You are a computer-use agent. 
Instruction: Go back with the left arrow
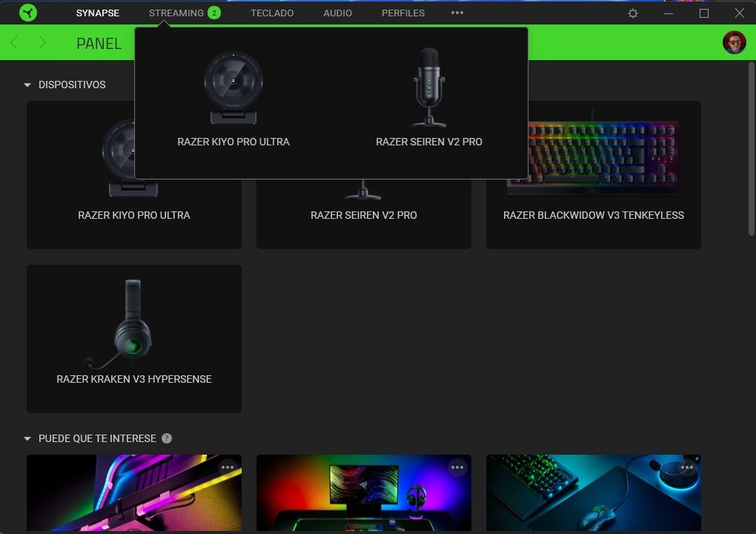pyautogui.click(x=14, y=43)
